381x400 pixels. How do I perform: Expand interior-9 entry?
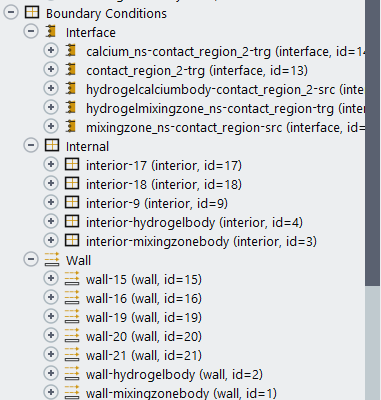coord(51,203)
